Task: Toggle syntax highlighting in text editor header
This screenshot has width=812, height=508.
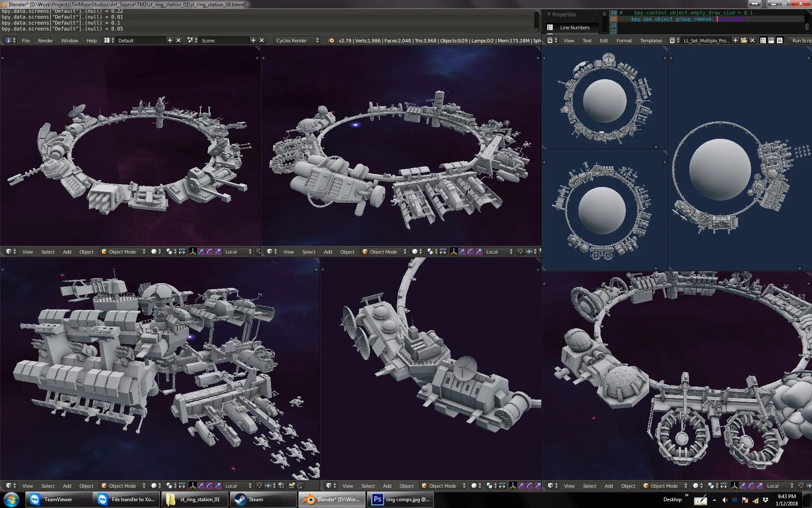Action: pyautogui.click(x=779, y=40)
